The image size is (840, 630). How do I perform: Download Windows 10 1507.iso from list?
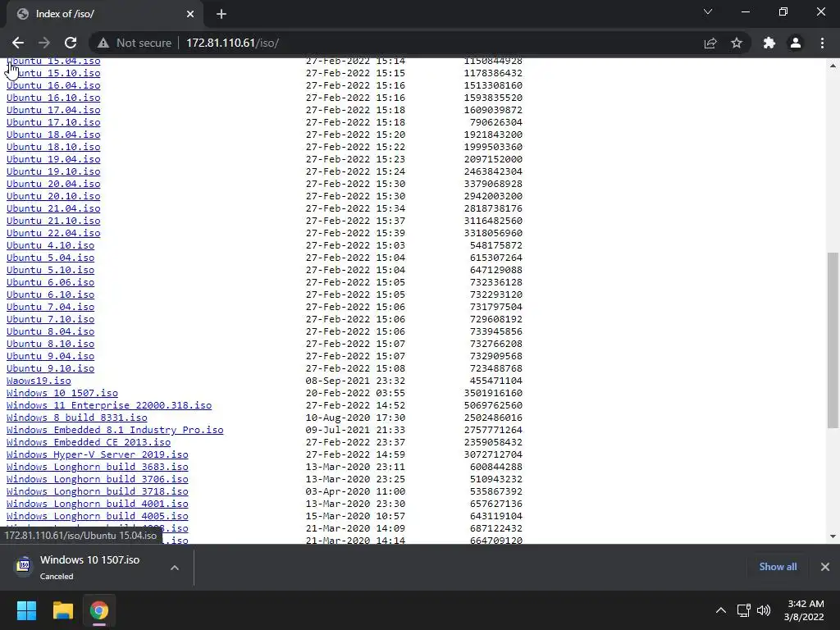tap(62, 393)
